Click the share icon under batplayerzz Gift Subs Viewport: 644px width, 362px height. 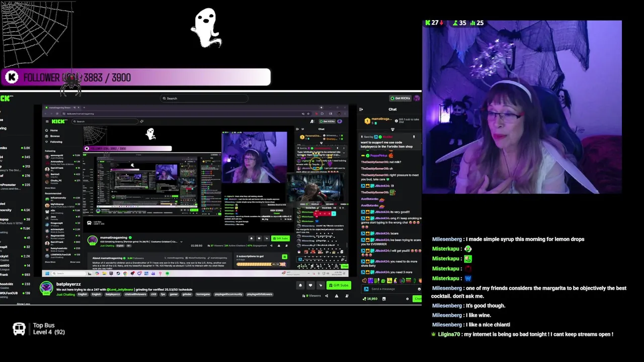click(x=326, y=296)
